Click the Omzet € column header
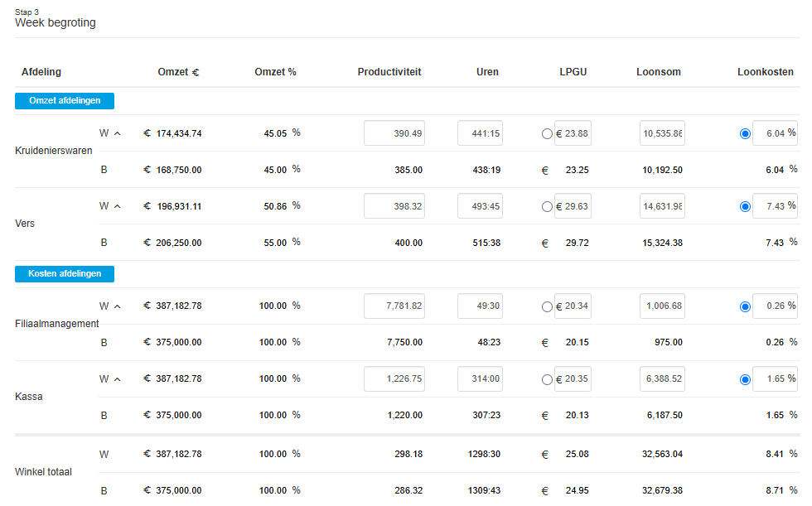 pos(178,72)
